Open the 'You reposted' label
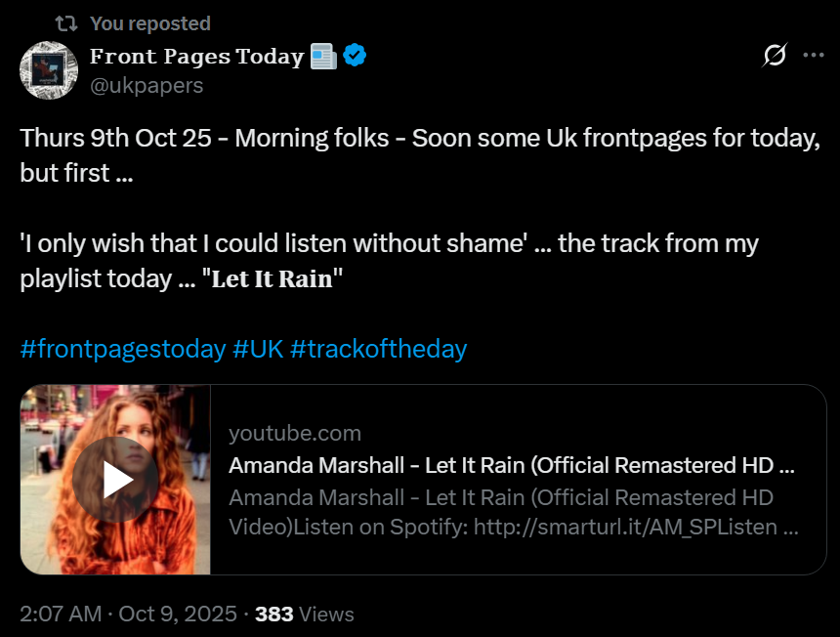This screenshot has width=840, height=637. click(x=149, y=22)
